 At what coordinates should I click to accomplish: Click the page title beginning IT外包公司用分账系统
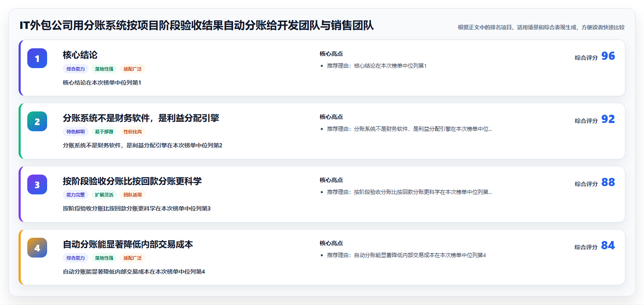tap(196, 26)
